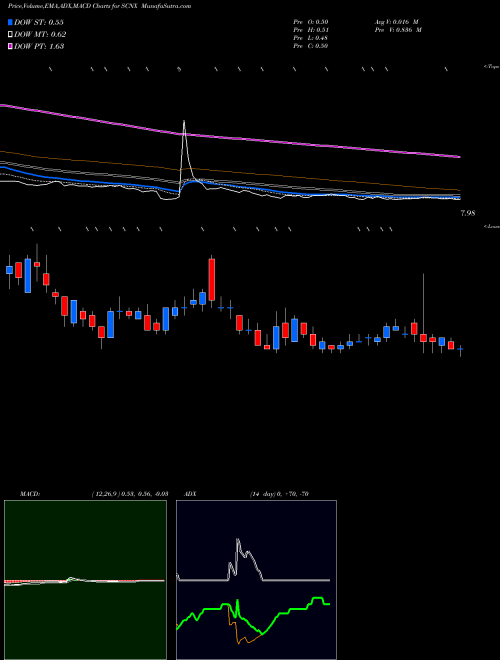This screenshot has height=660, width=500.
Task: Click the chart title mentioning SCNX MunafaSutra.com
Action: tap(99, 6)
